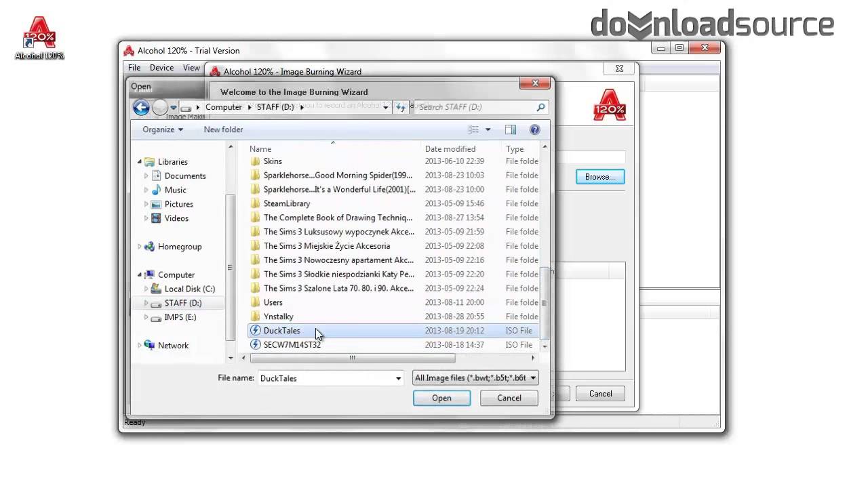
Task: Click the Network icon in navigation pane
Action: coord(149,346)
